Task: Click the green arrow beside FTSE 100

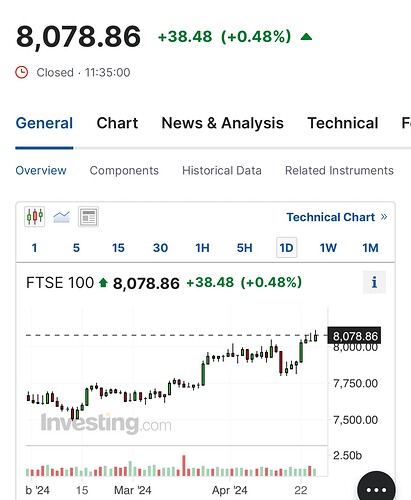Action: point(103,283)
